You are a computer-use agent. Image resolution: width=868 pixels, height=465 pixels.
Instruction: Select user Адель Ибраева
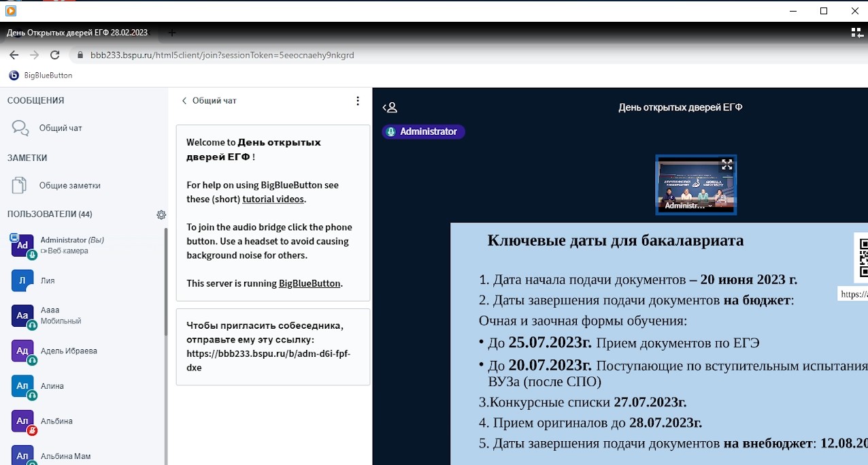tap(68, 351)
